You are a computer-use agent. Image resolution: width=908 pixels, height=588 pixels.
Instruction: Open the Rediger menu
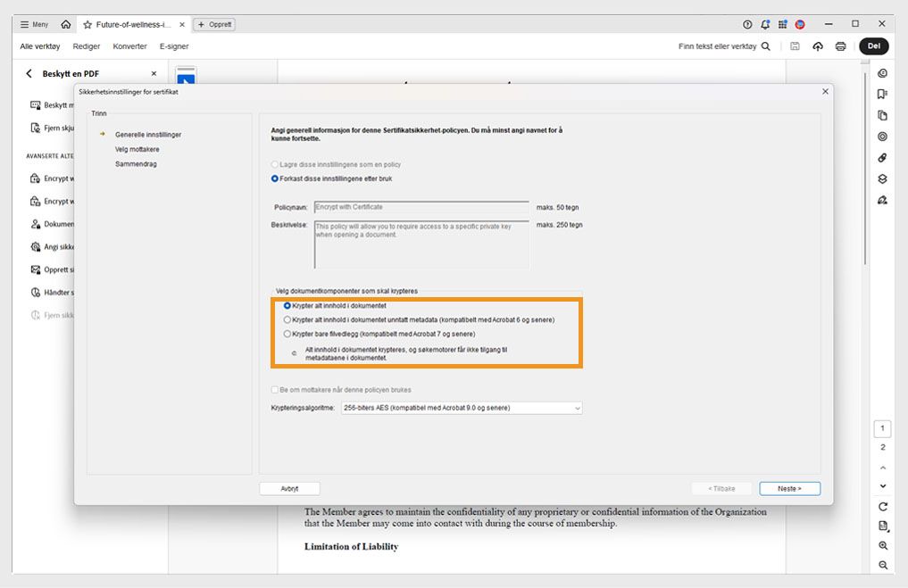click(x=87, y=46)
